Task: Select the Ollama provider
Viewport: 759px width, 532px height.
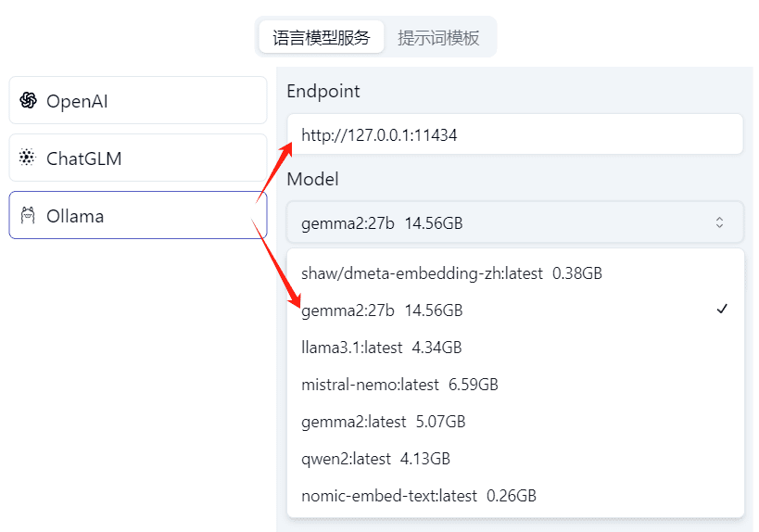Action: 138,215
